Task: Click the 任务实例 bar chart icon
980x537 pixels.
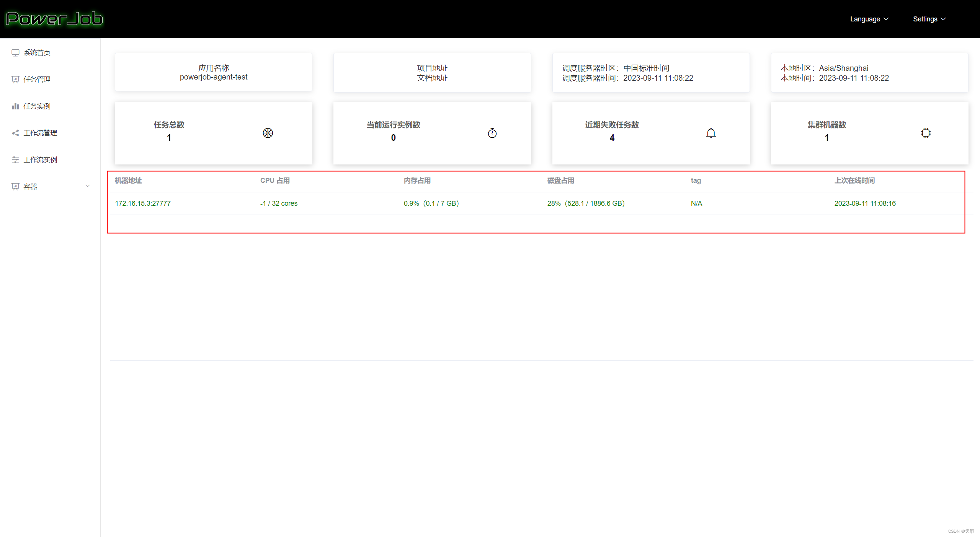Action: coord(15,106)
